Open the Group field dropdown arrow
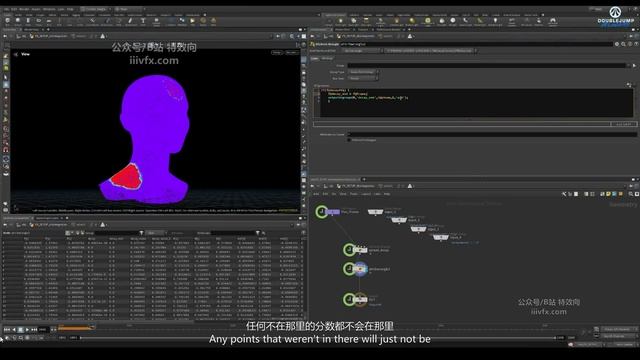The height and width of the screenshot is (360, 640). (629, 65)
